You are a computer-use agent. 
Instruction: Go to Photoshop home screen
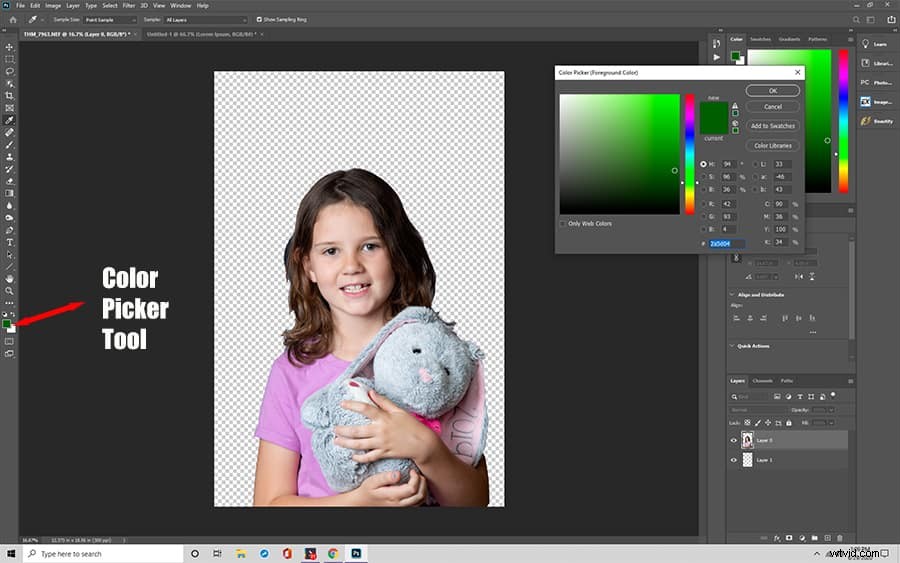(13, 20)
